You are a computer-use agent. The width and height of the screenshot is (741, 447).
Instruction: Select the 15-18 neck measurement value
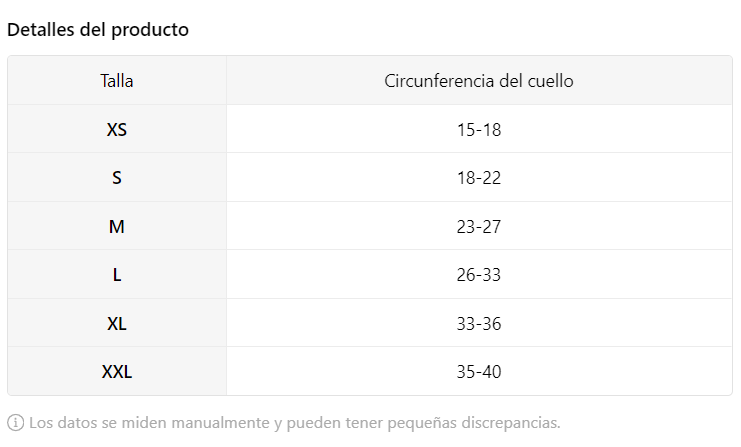point(479,129)
